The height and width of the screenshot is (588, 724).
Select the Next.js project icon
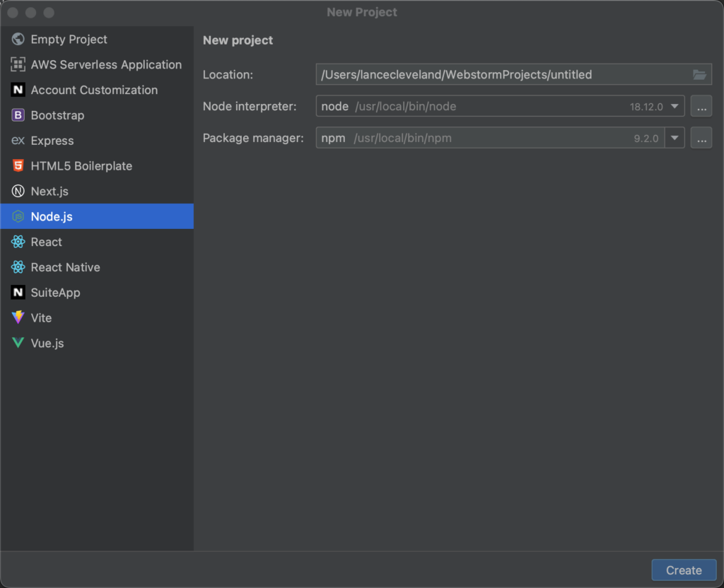(x=18, y=192)
